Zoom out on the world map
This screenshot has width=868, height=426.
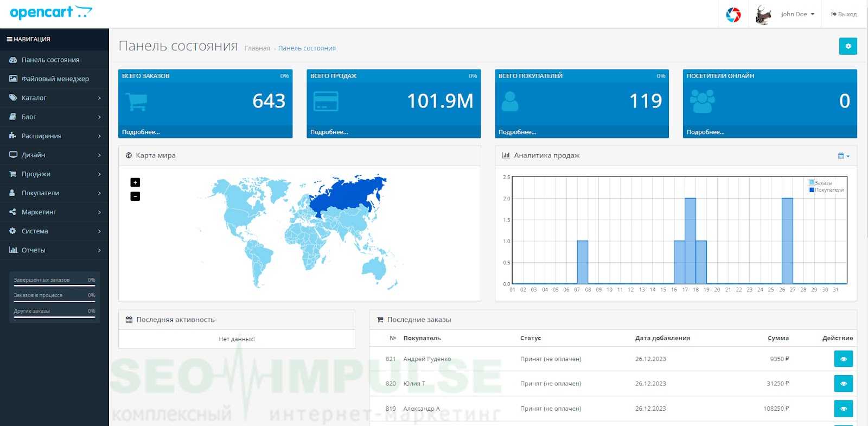pyautogui.click(x=136, y=196)
